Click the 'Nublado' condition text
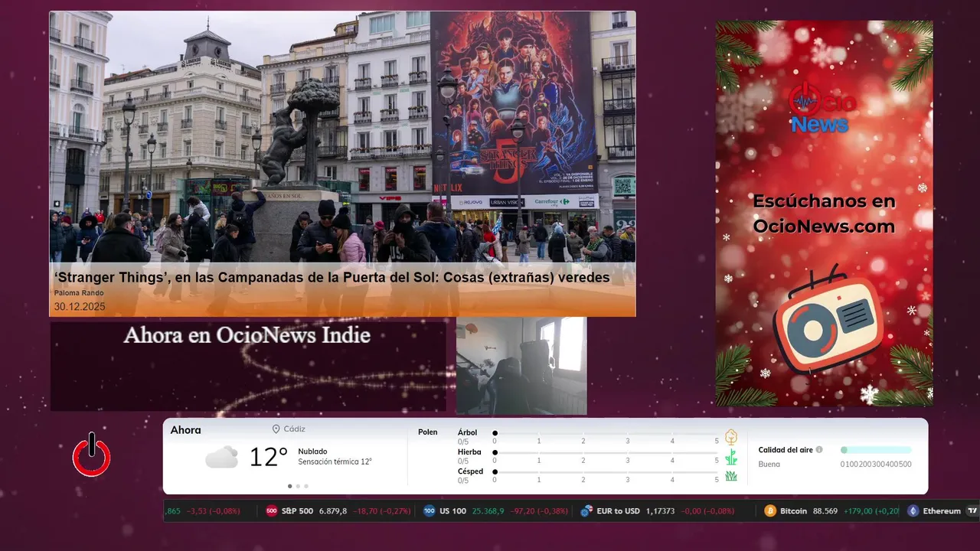The height and width of the screenshot is (551, 980). (x=312, y=452)
